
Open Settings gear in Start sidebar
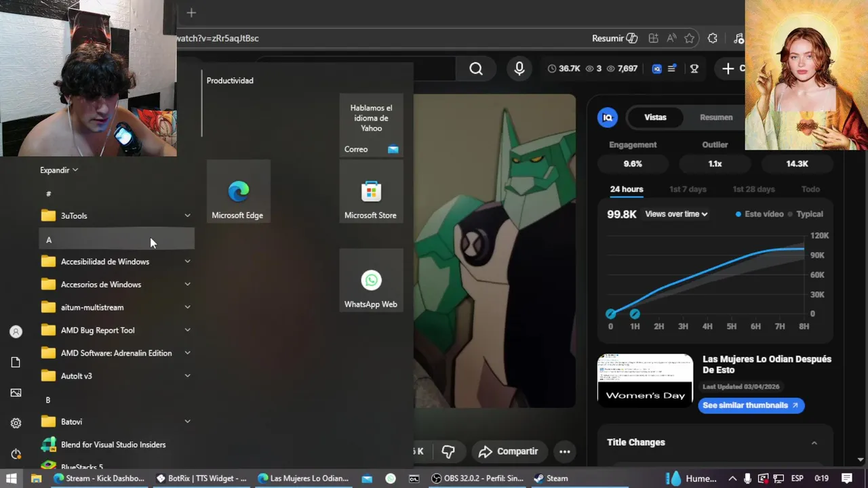16,424
